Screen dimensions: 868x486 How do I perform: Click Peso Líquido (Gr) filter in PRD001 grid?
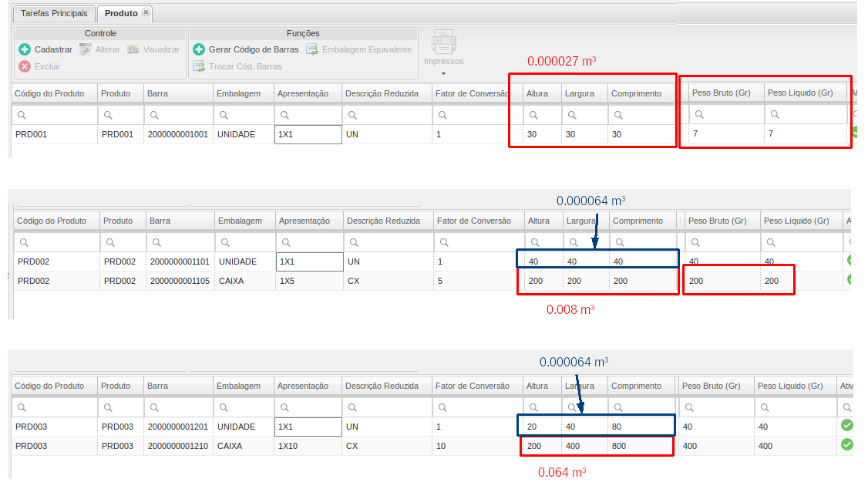point(806,114)
